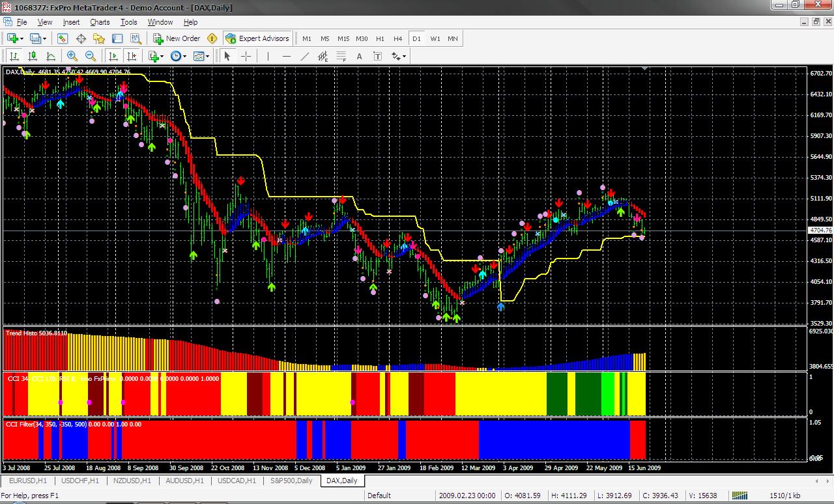The height and width of the screenshot is (504, 834).
Task: Click the Trend Histo 5036.8110 label
Action: tap(36, 333)
